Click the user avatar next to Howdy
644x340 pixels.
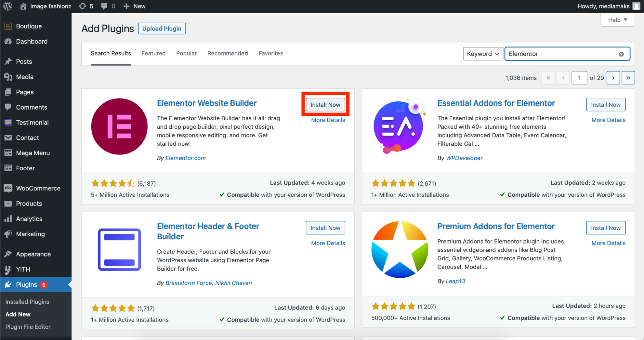click(636, 6)
